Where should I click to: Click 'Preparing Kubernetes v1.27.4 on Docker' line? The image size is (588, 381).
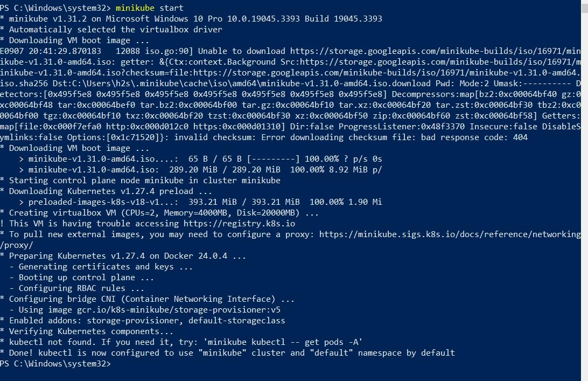click(x=123, y=256)
